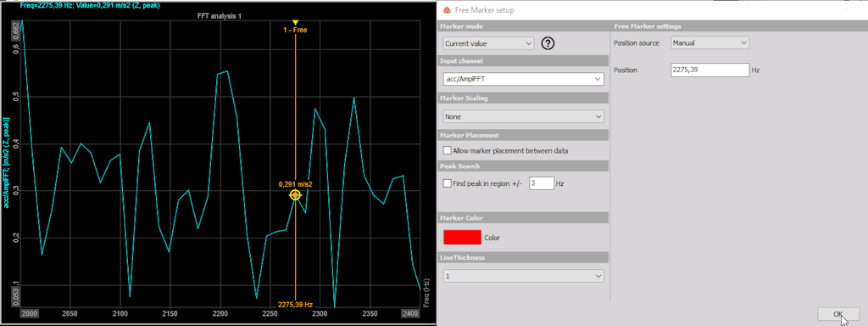The height and width of the screenshot is (326, 868).
Task: Click the Peak Search section header
Action: click(523, 166)
